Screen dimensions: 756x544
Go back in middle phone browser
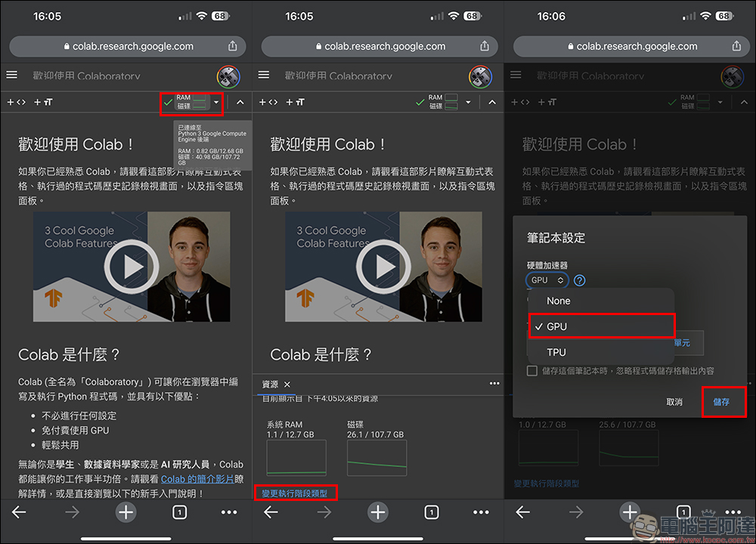[x=271, y=512]
